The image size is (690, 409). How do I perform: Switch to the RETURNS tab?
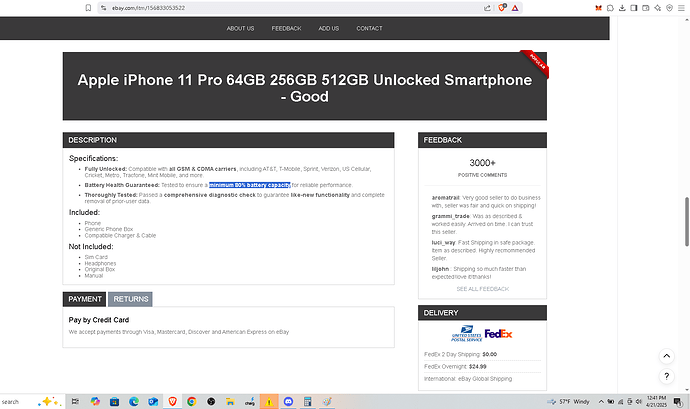point(131,299)
